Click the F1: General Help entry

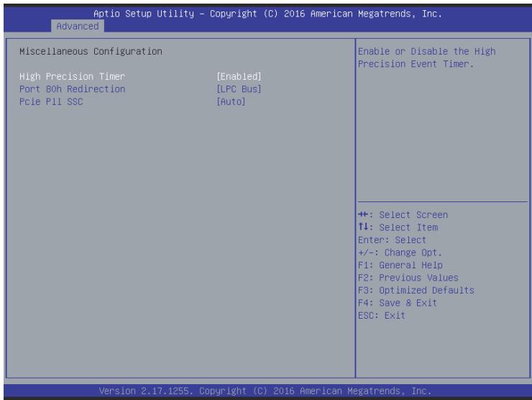pyautogui.click(x=400, y=265)
